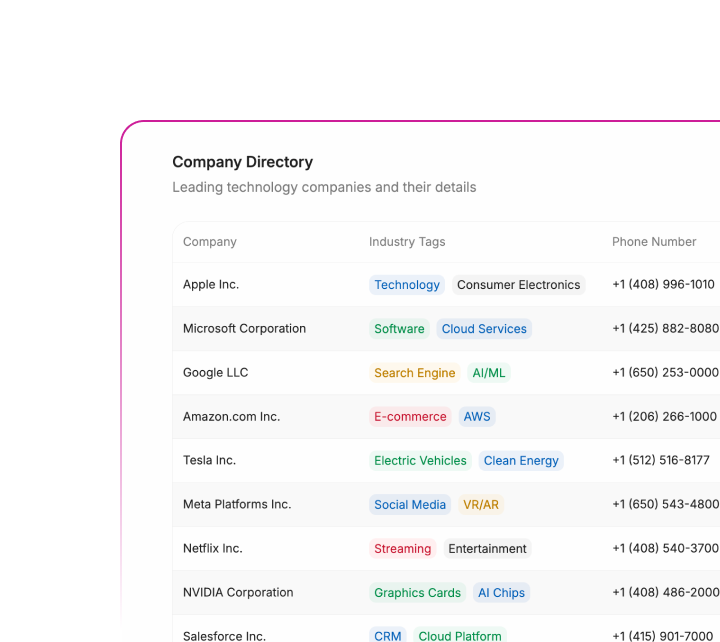This screenshot has height=642, width=720.
Task: Click the Phone Number column header
Action: pyautogui.click(x=654, y=242)
